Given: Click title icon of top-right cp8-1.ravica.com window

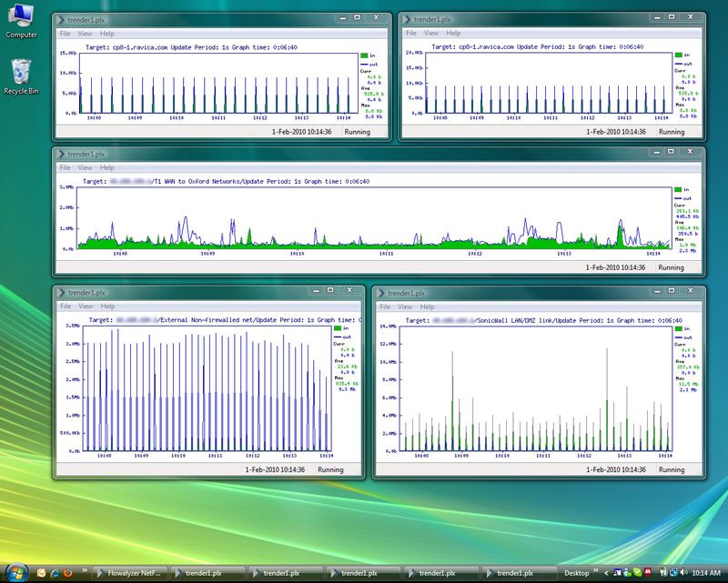Looking at the screenshot, I should [x=407, y=19].
